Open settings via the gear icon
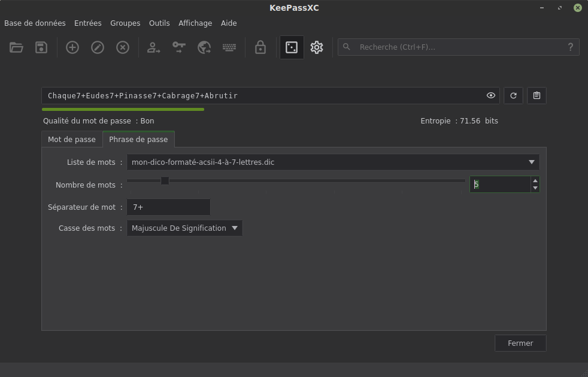This screenshot has height=377, width=588. coord(317,47)
